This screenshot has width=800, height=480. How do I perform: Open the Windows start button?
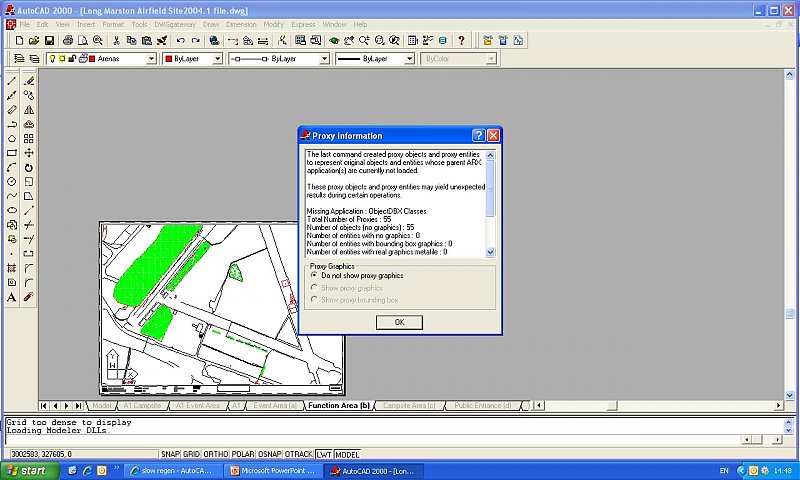point(29,470)
